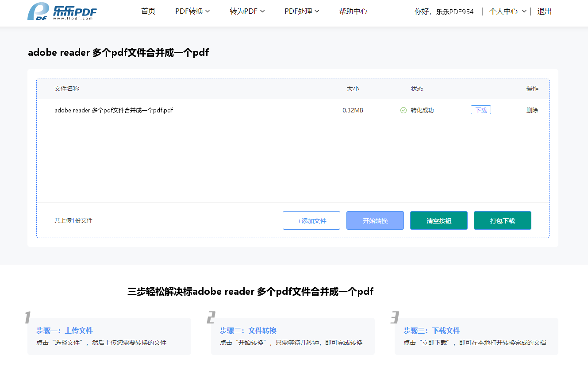The width and height of the screenshot is (588, 374).
Task: Open the 首页 menu item
Action: (x=148, y=12)
